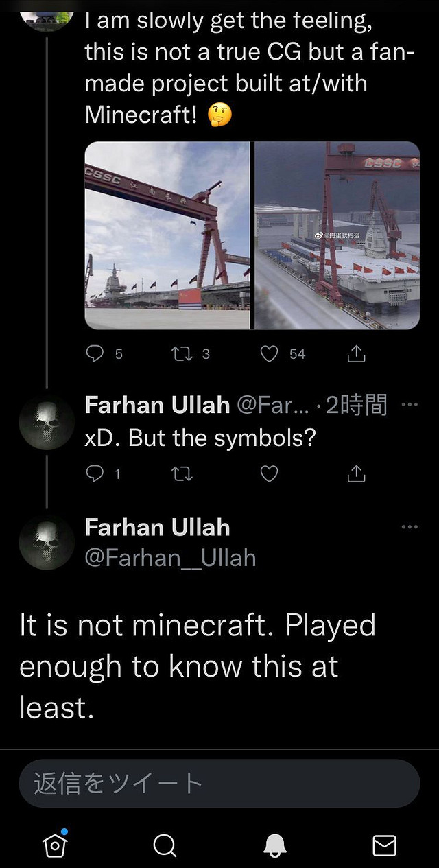Open Farhan Ullah's profile via @Farhan__Ullah handle
Screen dimensions: 439x868
(171, 558)
